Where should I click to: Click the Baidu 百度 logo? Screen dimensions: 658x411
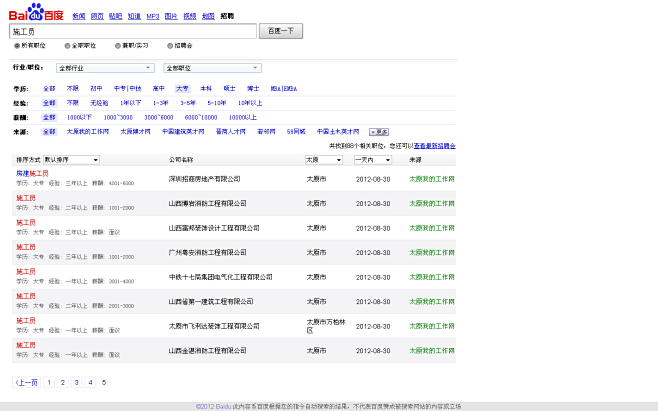pyautogui.click(x=36, y=13)
